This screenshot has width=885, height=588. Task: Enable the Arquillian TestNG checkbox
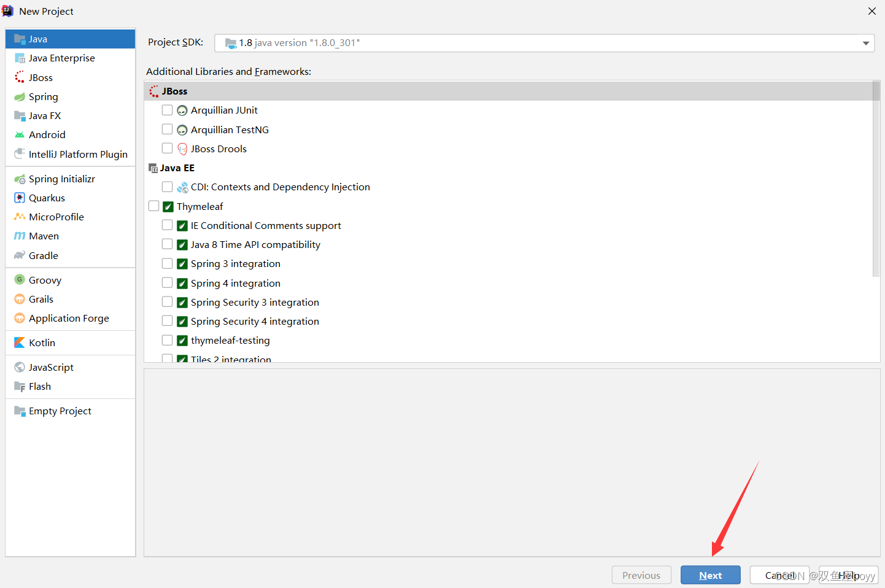click(167, 129)
